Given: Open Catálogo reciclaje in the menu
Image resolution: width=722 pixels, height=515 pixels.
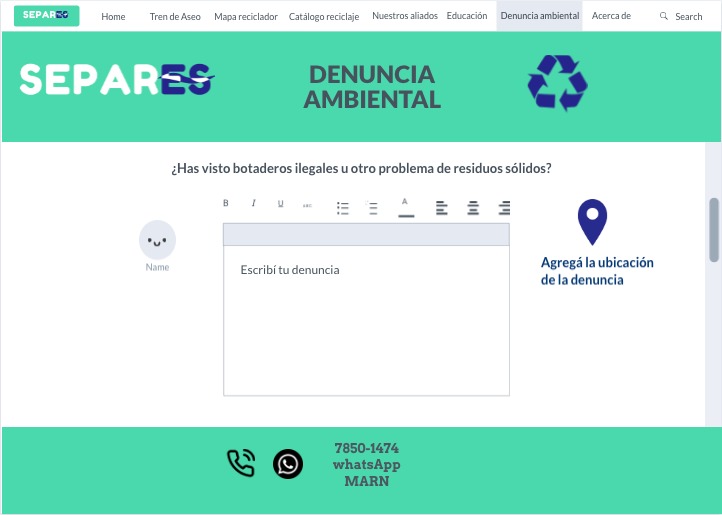Looking at the screenshot, I should click(x=324, y=17).
